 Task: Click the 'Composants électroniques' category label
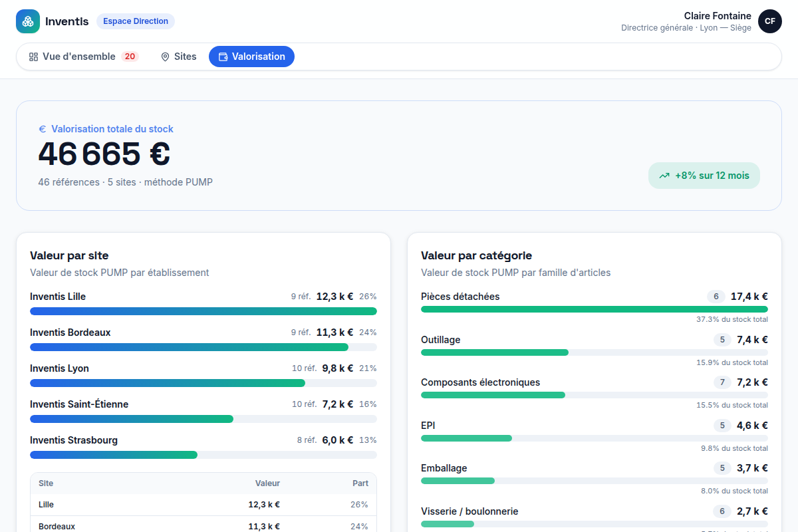click(480, 382)
